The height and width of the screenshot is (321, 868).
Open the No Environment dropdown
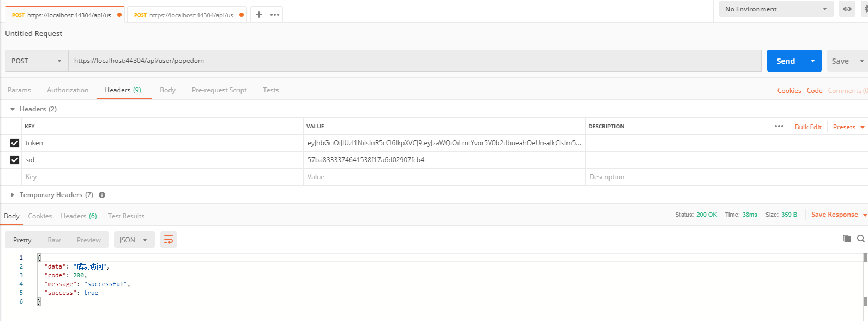point(775,9)
